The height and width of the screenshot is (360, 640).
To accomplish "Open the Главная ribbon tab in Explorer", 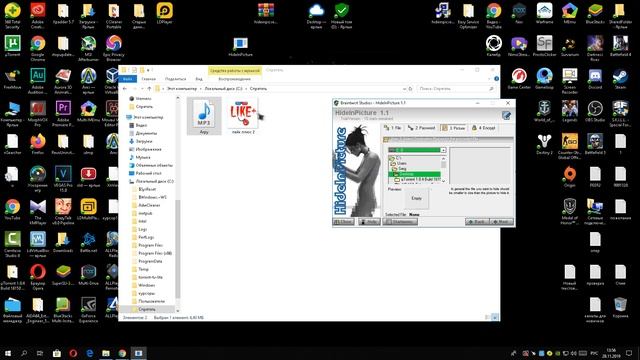I will coord(149,79).
